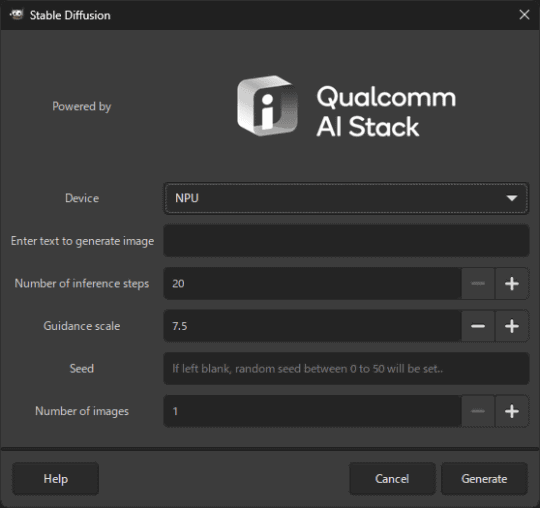Click the GIMP Wilber icon in title bar
Screen dimensions: 540x508
coord(16,15)
